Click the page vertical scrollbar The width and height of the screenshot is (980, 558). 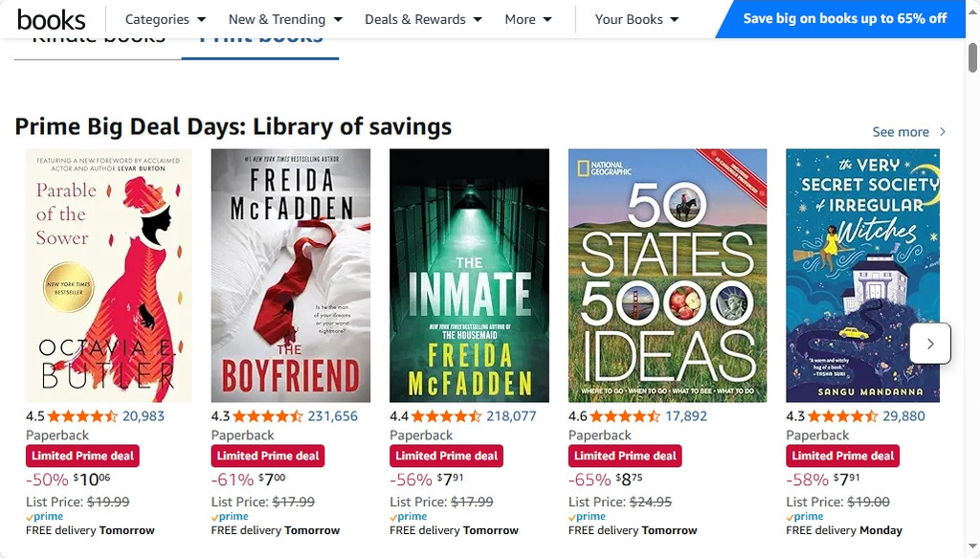point(972,287)
